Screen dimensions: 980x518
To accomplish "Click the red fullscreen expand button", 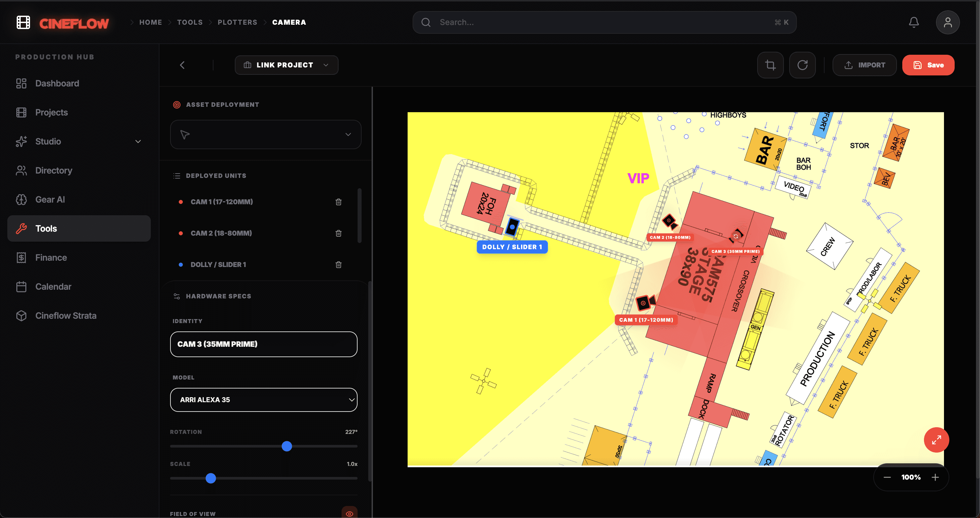I will [x=936, y=440].
